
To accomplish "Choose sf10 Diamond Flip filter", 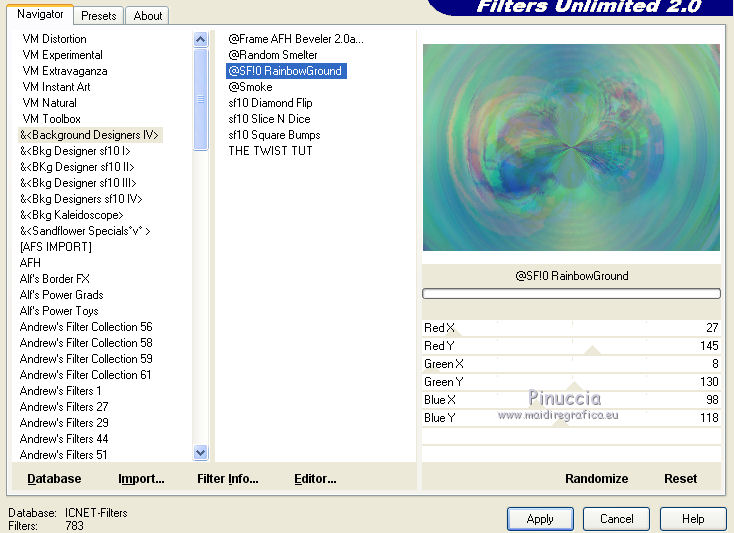I will 270,103.
